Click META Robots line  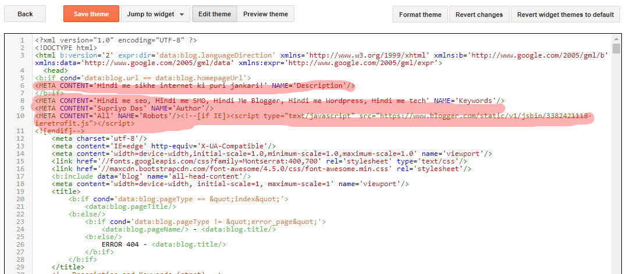pyautogui.click(x=314, y=119)
